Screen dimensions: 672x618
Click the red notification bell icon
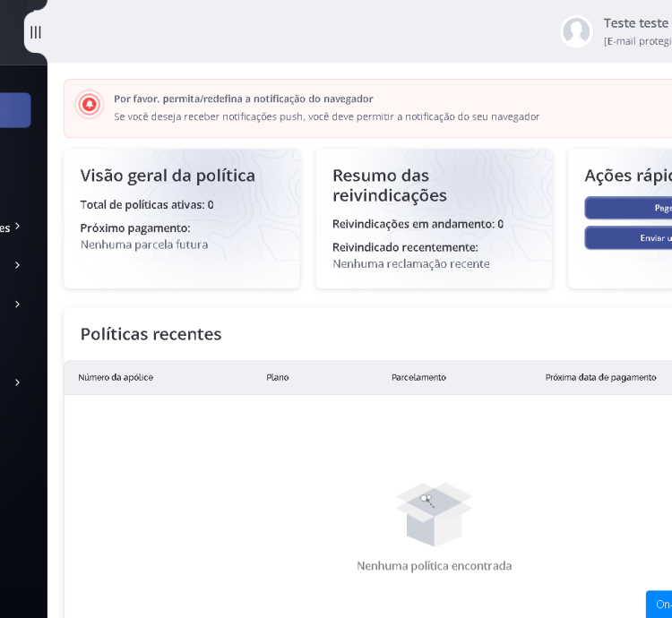[x=89, y=105]
